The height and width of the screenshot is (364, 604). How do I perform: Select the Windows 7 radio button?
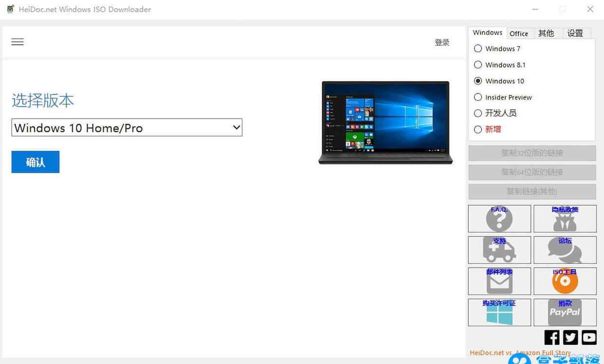pyautogui.click(x=478, y=49)
